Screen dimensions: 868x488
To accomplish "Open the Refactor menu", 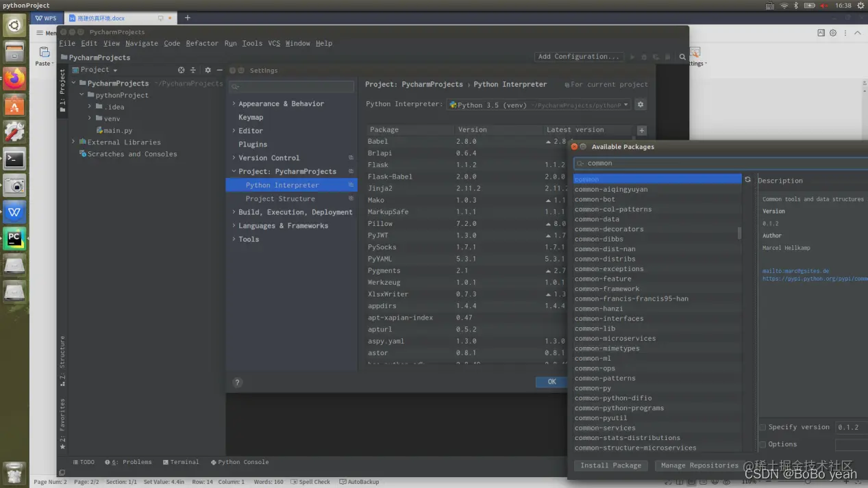I will tap(202, 43).
